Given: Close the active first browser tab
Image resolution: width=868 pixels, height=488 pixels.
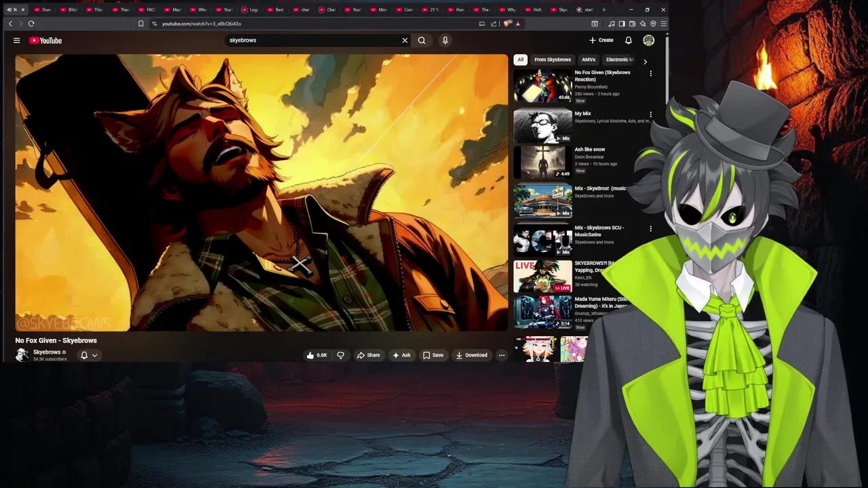Looking at the screenshot, I should pyautogui.click(x=22, y=9).
